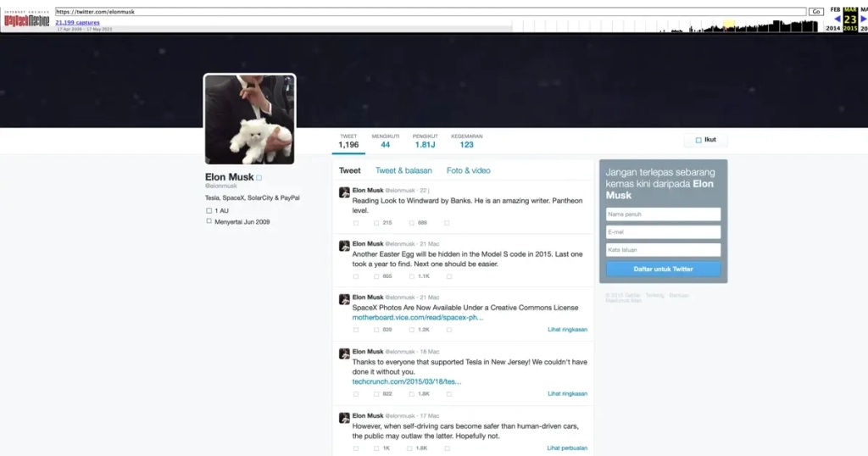Open motherboard.vice.com/read/spacex-ph... link
This screenshot has height=456, width=868.
417,318
